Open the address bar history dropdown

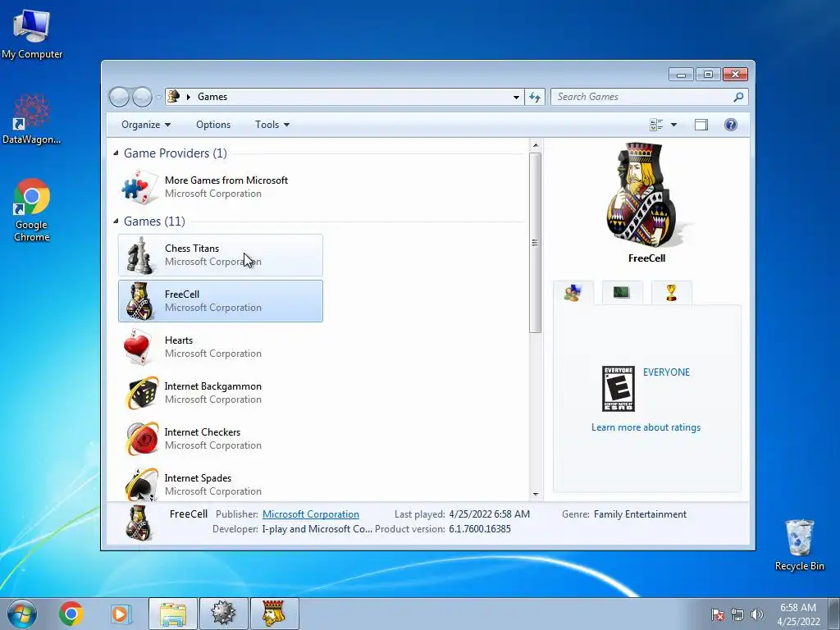pyautogui.click(x=516, y=97)
